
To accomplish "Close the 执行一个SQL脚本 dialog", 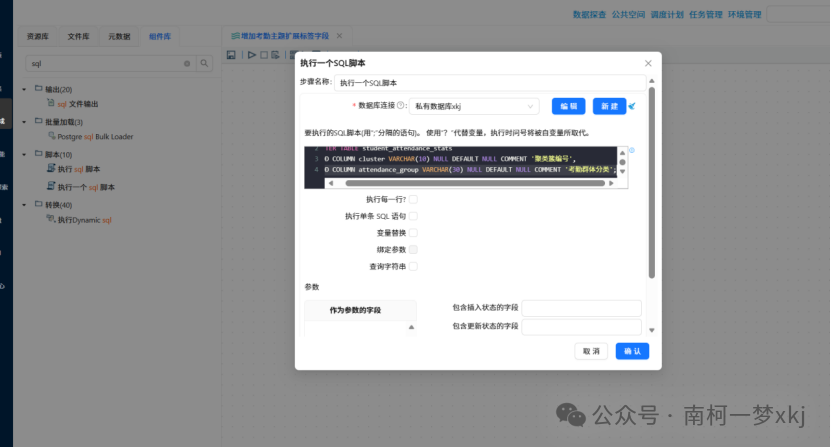I will coord(648,63).
